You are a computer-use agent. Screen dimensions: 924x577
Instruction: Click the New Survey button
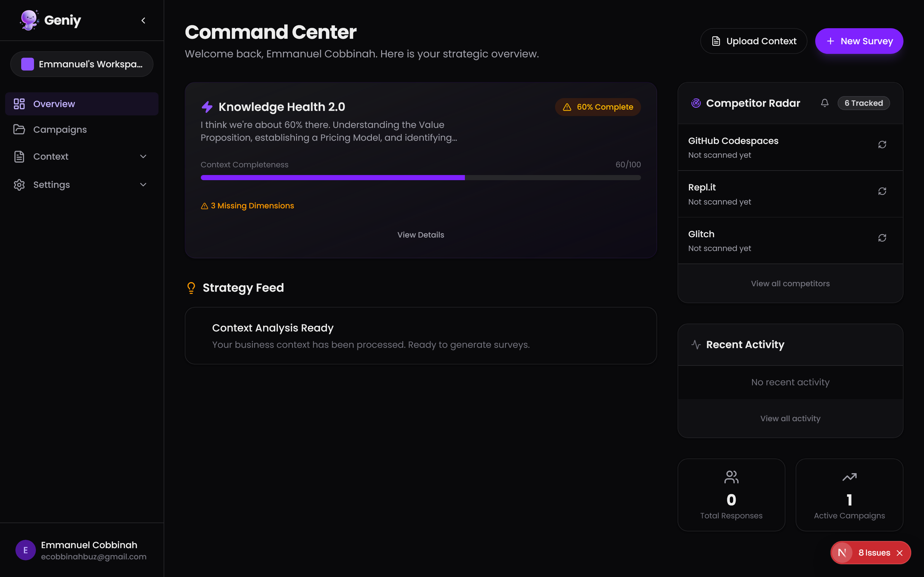(x=859, y=41)
